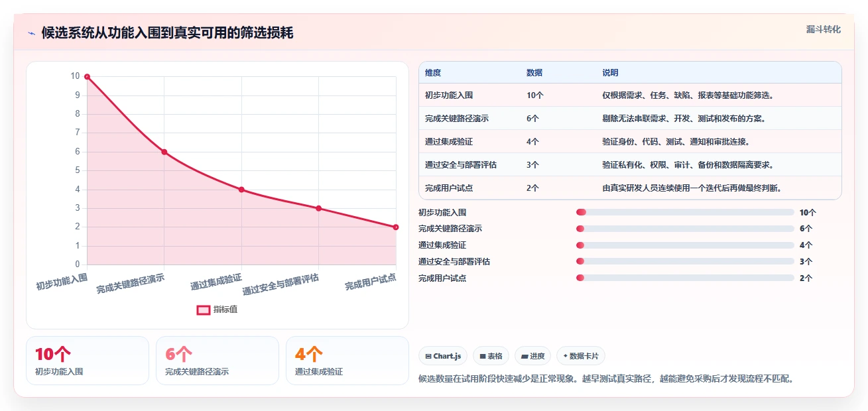Click table cell 通过集成验证
The image size is (868, 411).
(x=449, y=142)
